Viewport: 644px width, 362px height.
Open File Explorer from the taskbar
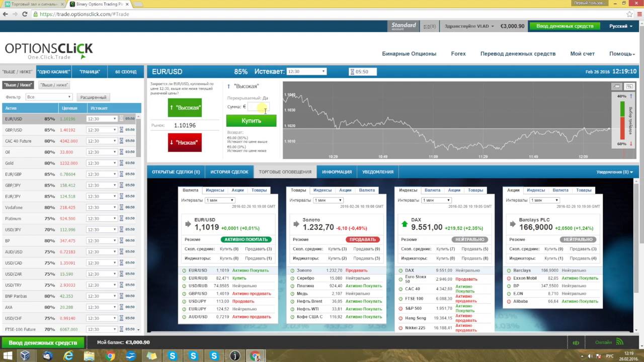[89, 356]
